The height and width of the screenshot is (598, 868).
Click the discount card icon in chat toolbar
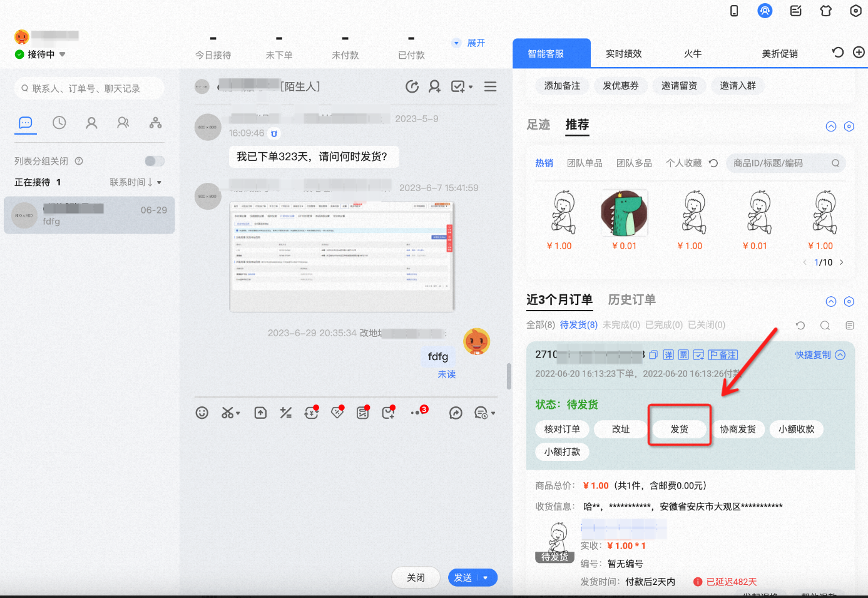tap(363, 413)
